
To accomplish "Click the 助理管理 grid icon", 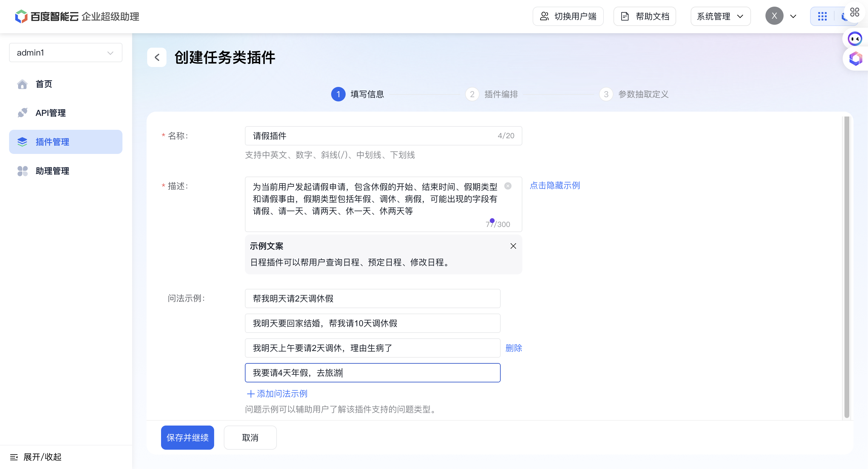I will pos(22,171).
